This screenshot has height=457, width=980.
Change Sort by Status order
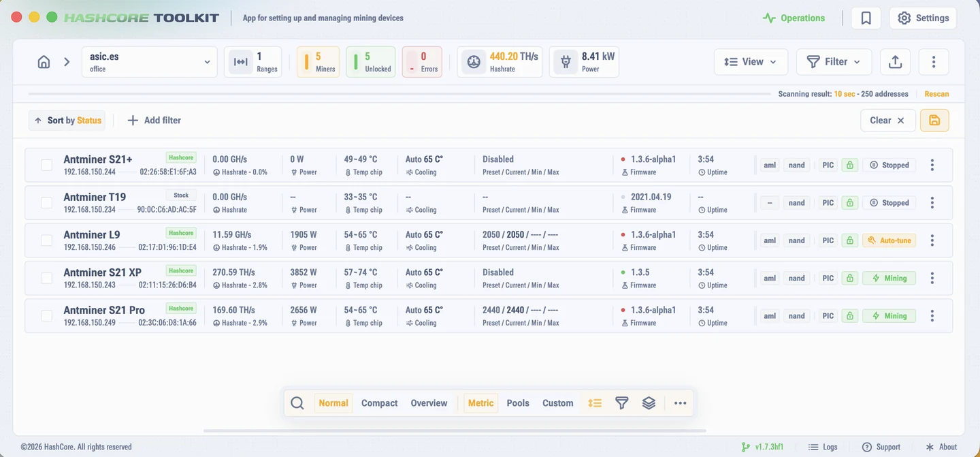coord(68,121)
